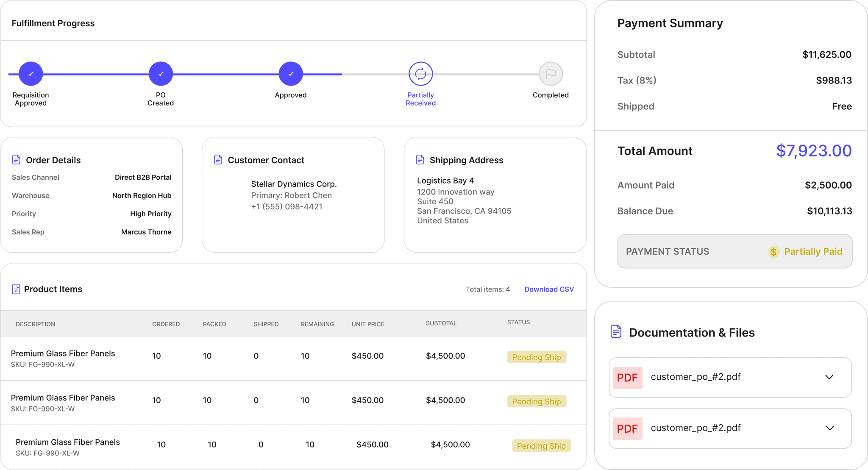This screenshot has height=470, width=868.
Task: Download CSV of product items
Action: tap(549, 289)
